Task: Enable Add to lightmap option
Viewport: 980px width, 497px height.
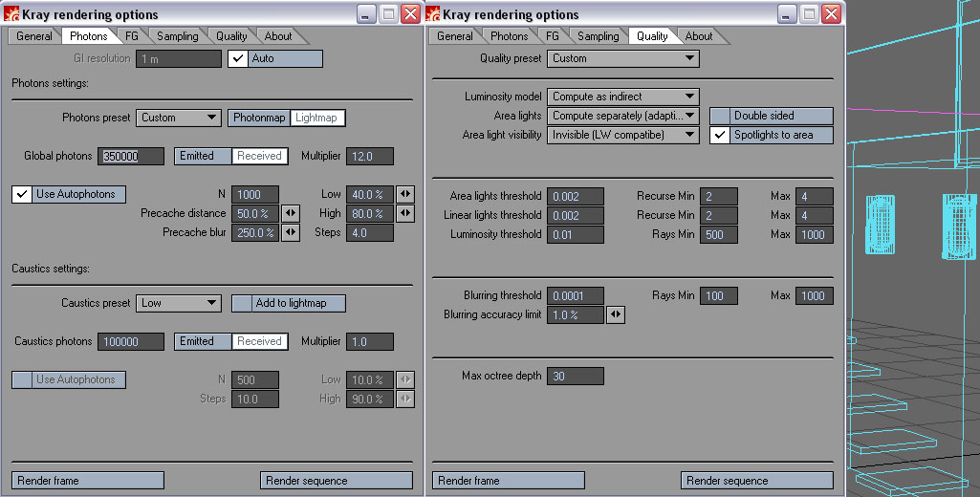Action: [288, 303]
